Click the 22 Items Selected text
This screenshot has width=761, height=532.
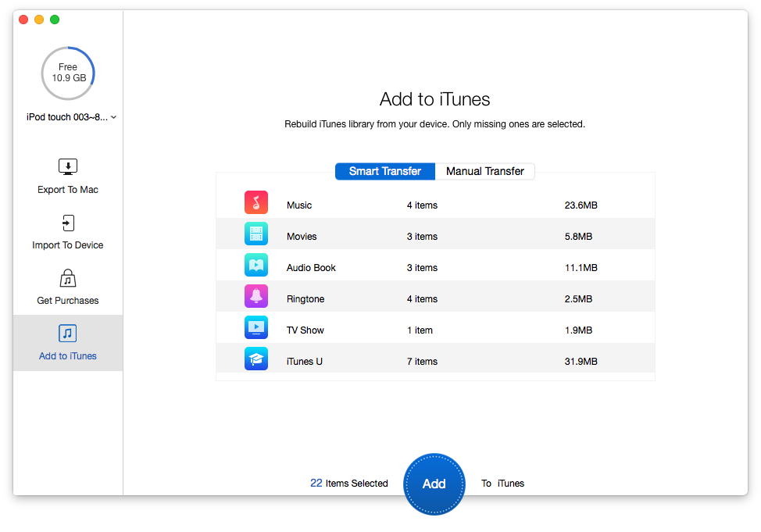[x=349, y=484]
